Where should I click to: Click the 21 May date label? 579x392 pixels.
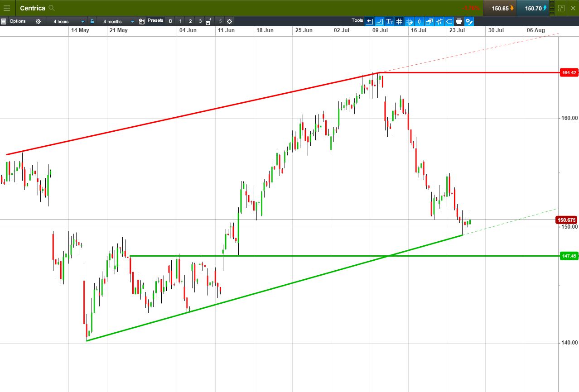click(x=119, y=30)
